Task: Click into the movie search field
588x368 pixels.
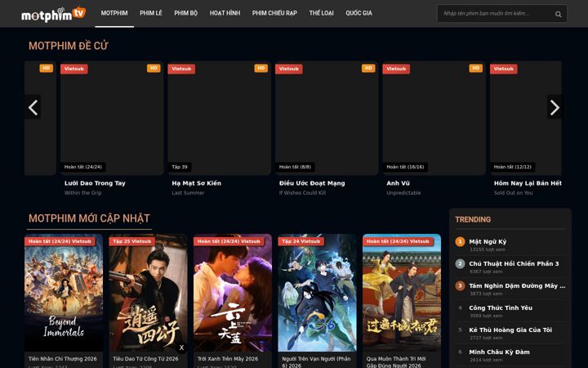Action: 495,14
